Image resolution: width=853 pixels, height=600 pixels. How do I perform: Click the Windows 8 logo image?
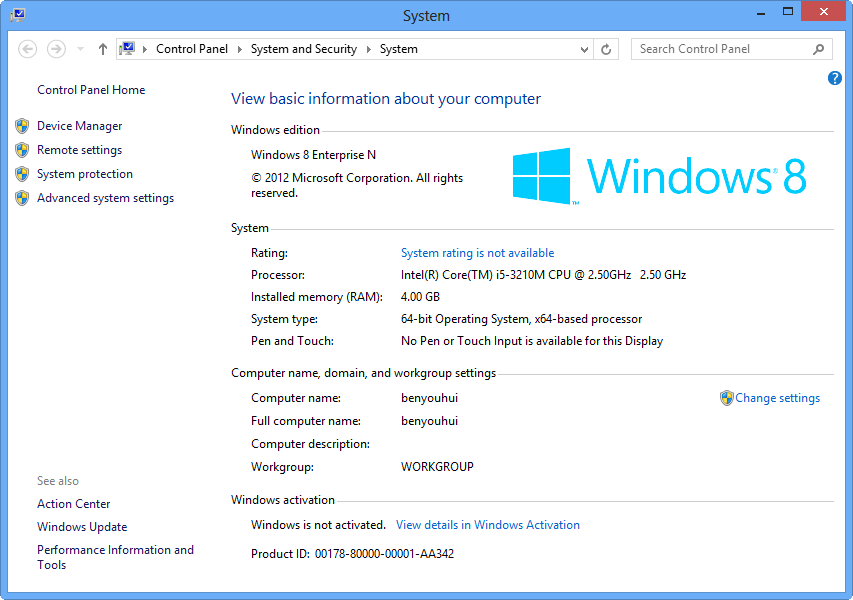pos(659,176)
